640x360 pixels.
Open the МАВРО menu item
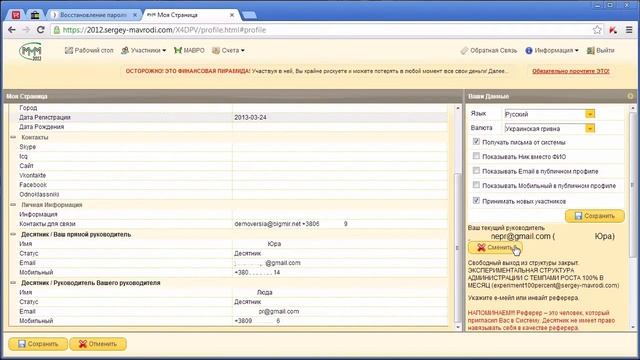coord(189,50)
